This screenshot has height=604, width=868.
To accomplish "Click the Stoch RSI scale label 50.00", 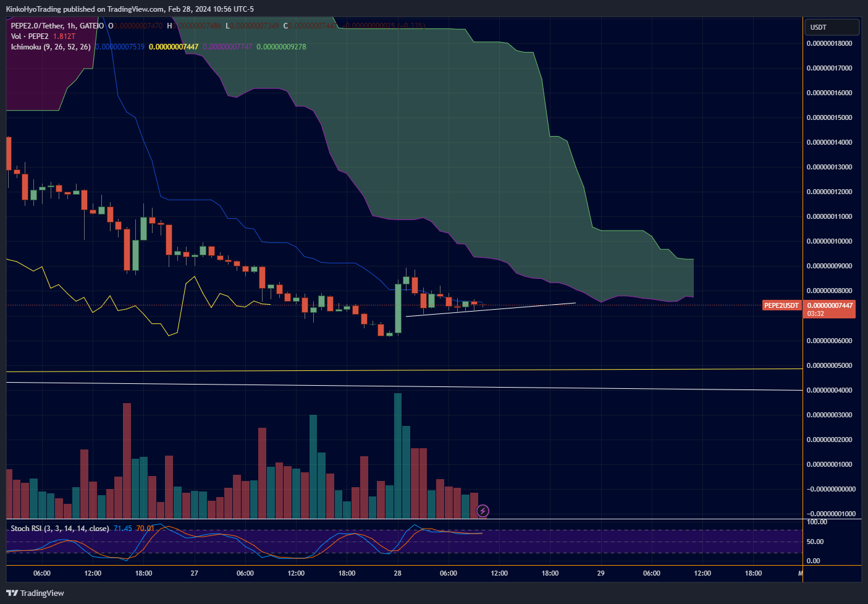I will pos(815,542).
